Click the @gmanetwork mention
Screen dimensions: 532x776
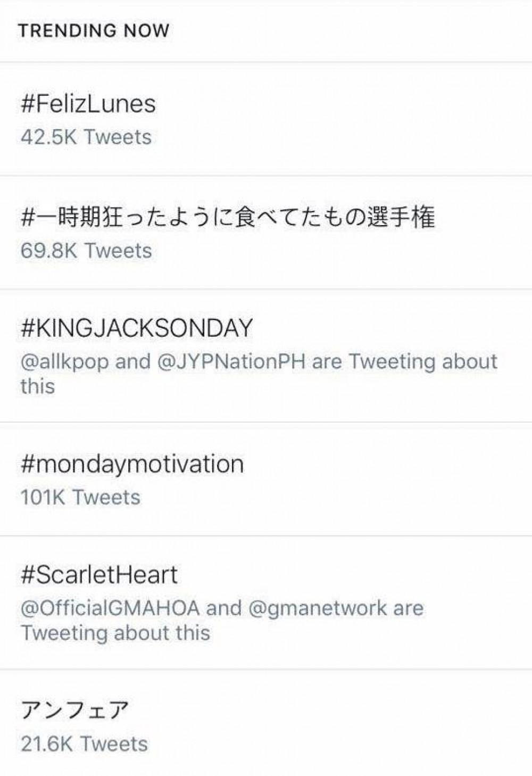click(318, 608)
